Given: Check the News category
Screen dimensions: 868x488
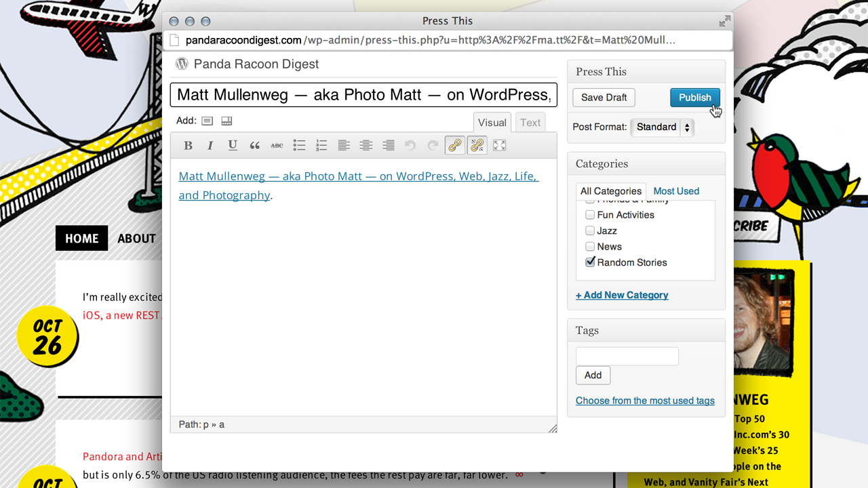Looking at the screenshot, I should pyautogui.click(x=590, y=246).
